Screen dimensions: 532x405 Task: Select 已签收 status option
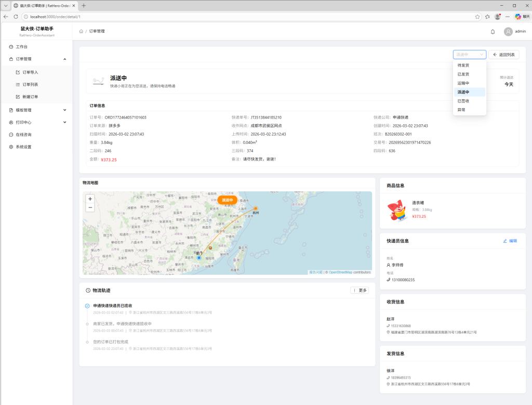[x=463, y=101]
